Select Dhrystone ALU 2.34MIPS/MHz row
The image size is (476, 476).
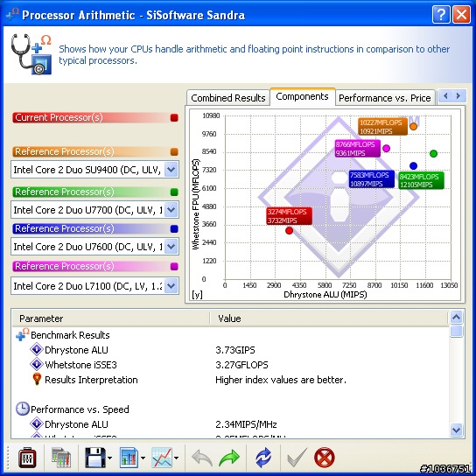[231, 424]
